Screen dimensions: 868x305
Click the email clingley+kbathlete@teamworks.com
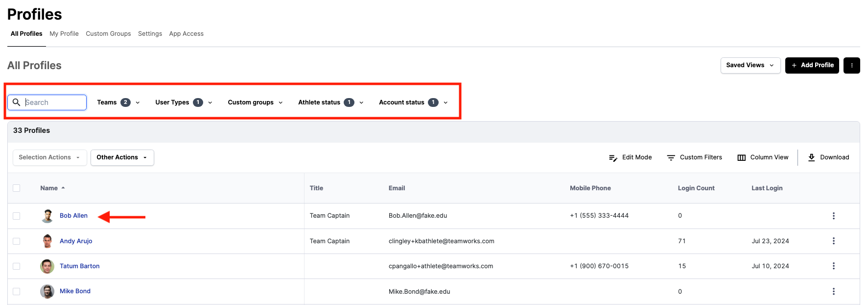[441, 241]
